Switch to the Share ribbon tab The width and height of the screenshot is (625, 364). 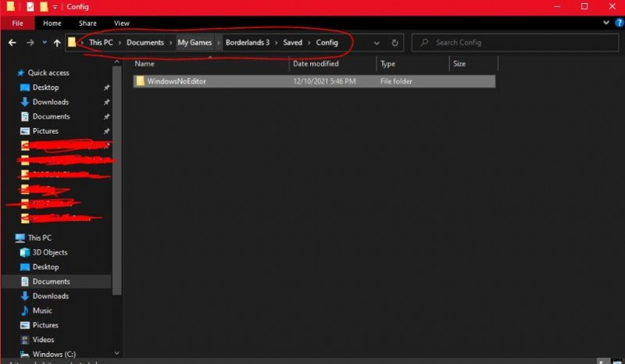click(x=87, y=23)
